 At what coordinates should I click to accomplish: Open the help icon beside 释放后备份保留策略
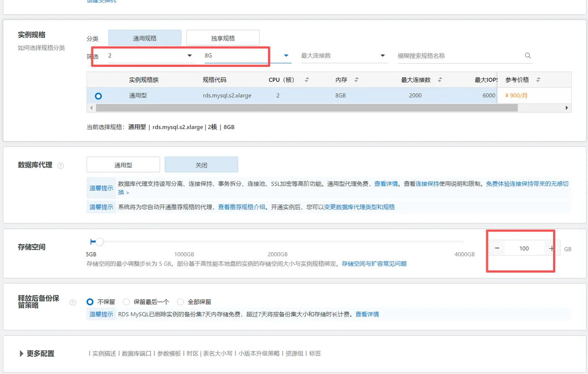click(73, 302)
